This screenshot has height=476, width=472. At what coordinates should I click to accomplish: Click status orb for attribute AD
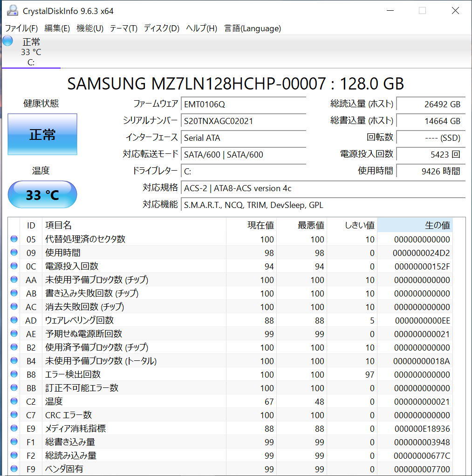tap(14, 320)
